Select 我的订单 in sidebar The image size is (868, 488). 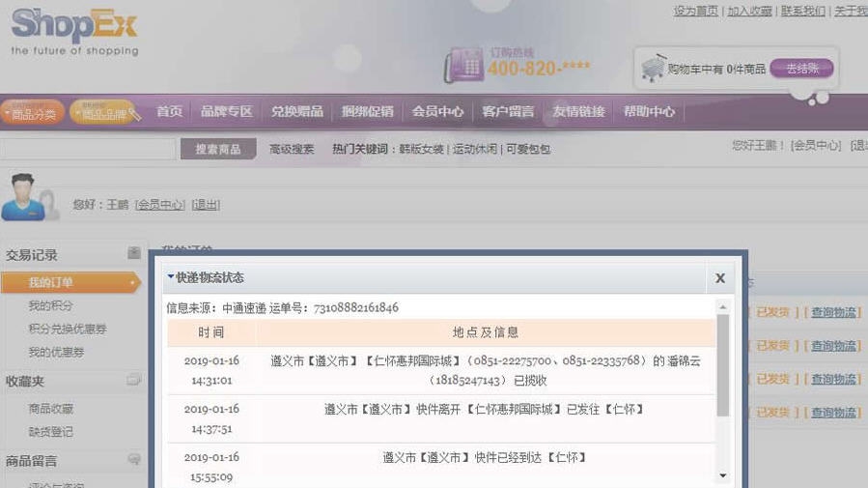(x=70, y=282)
